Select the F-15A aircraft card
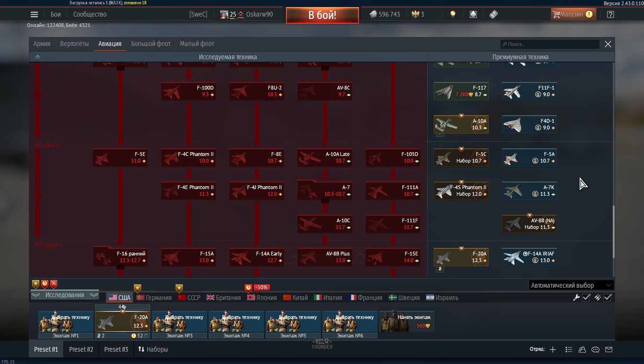This screenshot has height=364, width=644. 188,257
